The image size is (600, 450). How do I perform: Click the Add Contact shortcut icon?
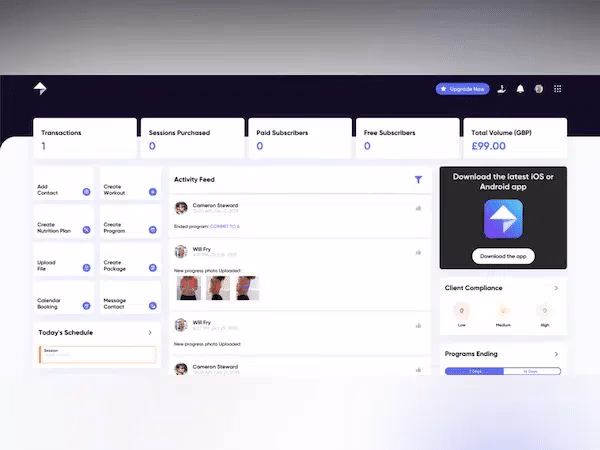pos(86,190)
